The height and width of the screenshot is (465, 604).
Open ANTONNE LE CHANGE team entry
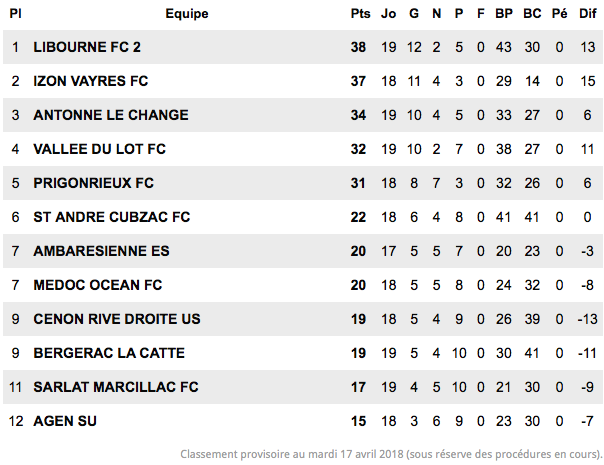[x=111, y=115]
